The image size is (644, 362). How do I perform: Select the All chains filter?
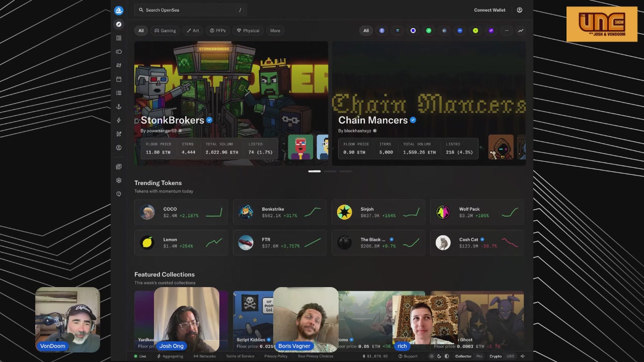coord(366,31)
